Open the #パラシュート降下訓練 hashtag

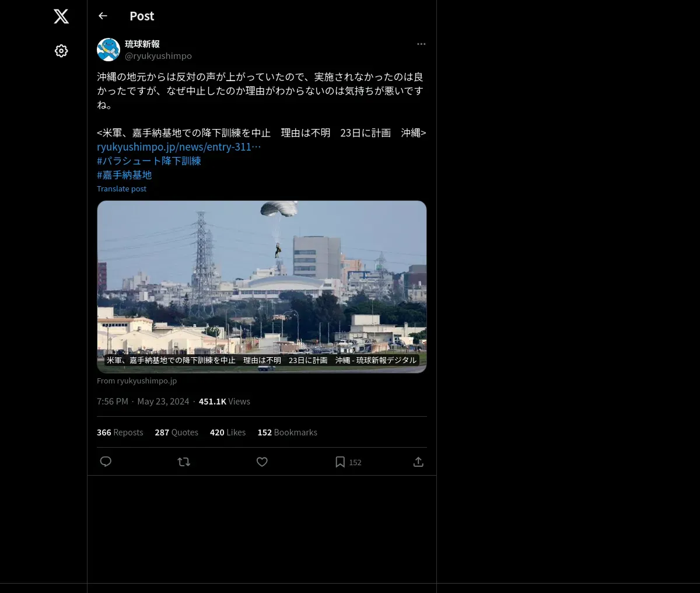[x=149, y=161]
